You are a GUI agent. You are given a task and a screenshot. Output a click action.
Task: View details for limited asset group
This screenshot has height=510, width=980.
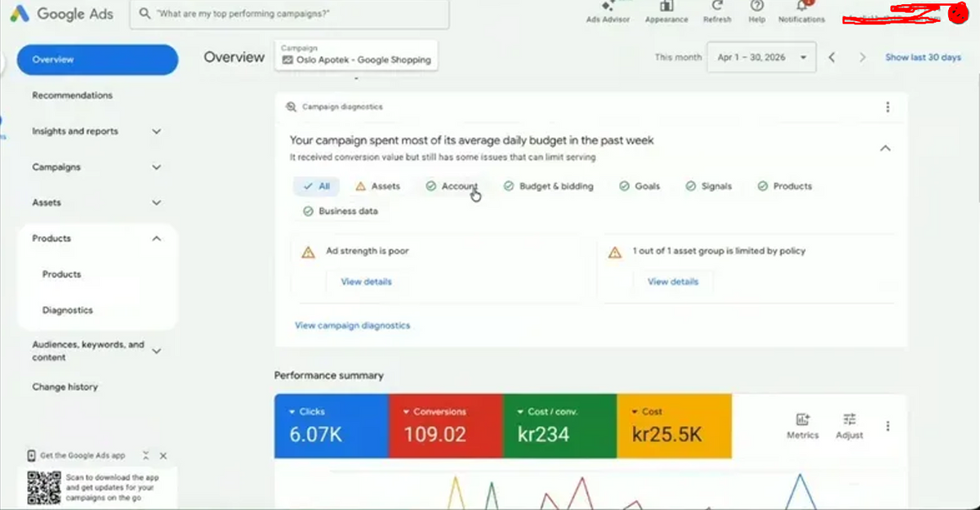tap(673, 282)
